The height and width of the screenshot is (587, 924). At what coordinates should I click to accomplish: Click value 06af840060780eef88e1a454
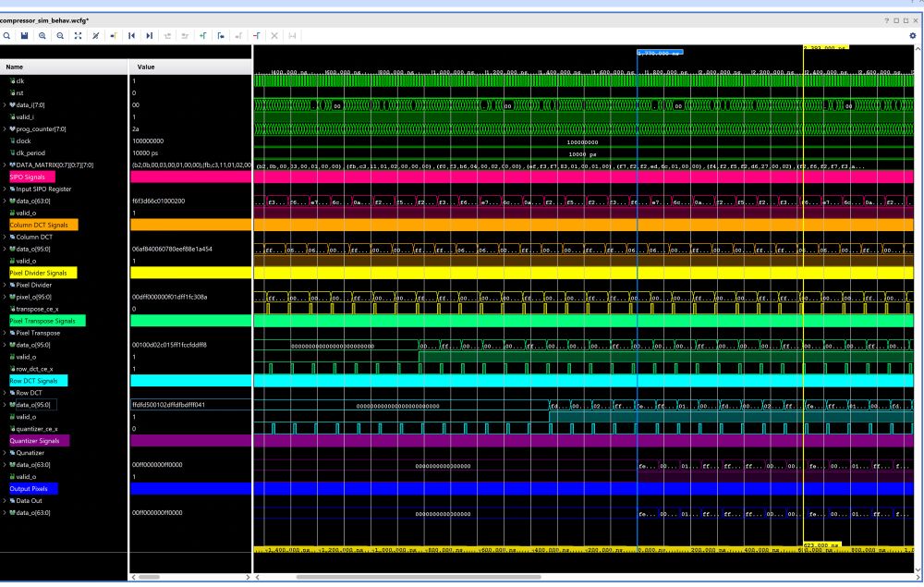click(x=172, y=249)
